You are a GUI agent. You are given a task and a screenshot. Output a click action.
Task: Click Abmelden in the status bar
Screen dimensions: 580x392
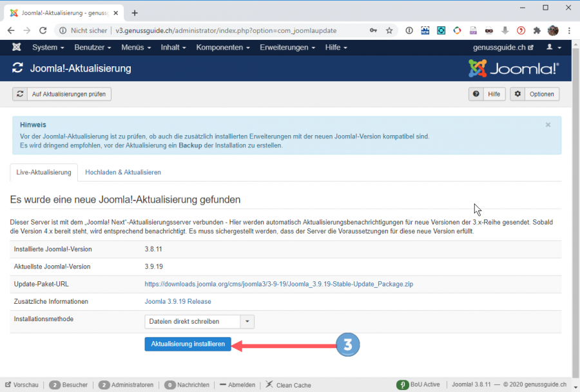tap(237, 385)
